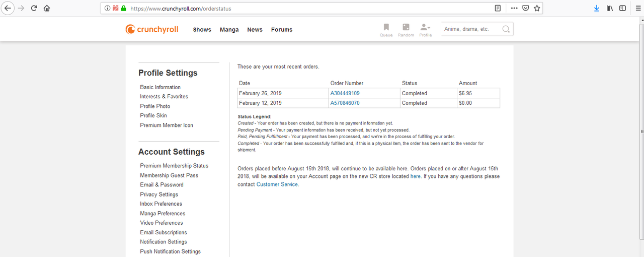Image resolution: width=644 pixels, height=257 pixels.
Task: Open the browser home icon
Action: click(x=47, y=8)
